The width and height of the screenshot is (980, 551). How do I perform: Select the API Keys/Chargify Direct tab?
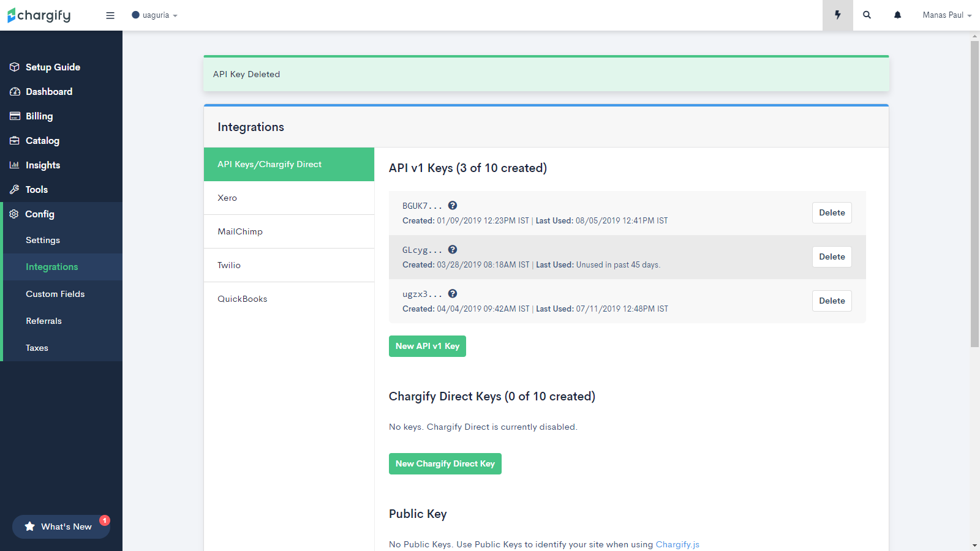289,164
